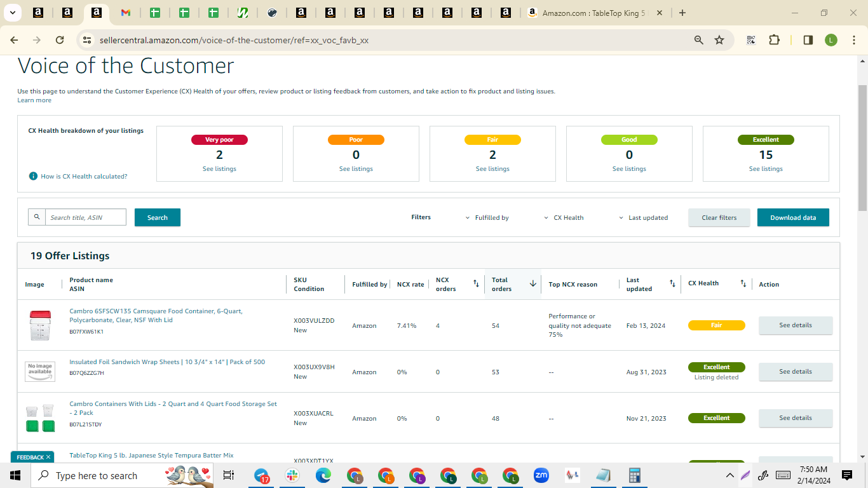
Task: Sort listings by NCX orders
Action: pyautogui.click(x=476, y=284)
